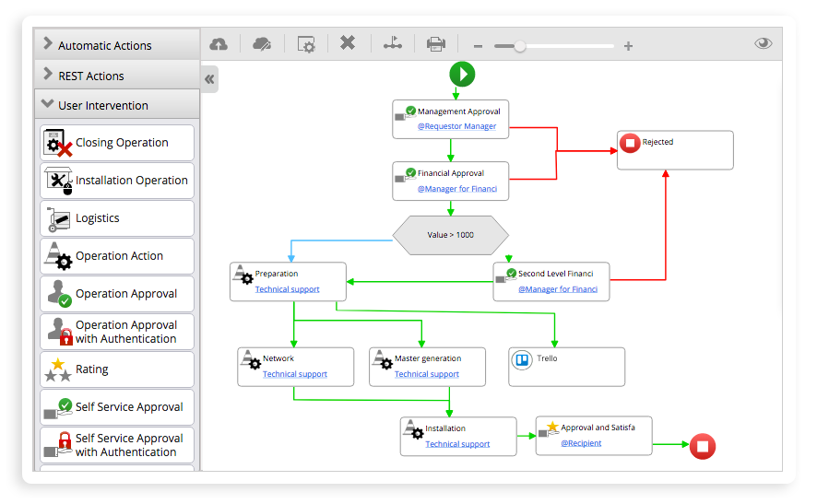The image size is (817, 504).
Task: Open Network's Technical support link
Action: click(x=295, y=374)
